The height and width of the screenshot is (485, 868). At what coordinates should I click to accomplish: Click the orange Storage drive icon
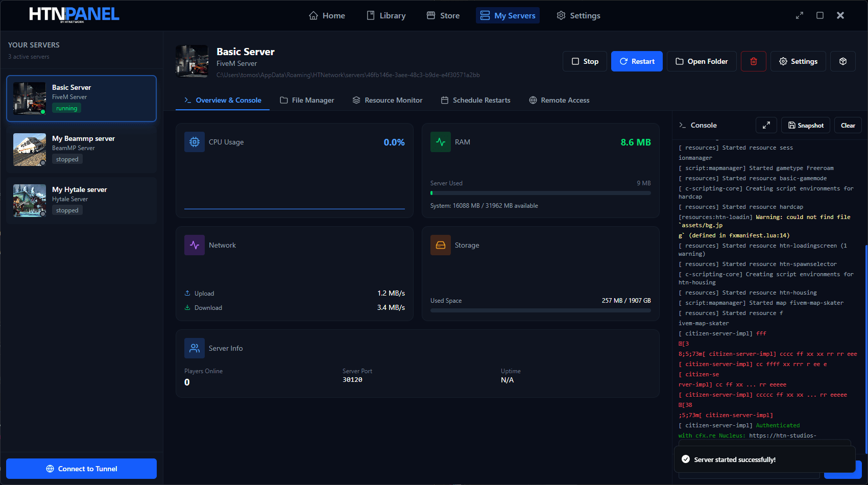pyautogui.click(x=441, y=245)
